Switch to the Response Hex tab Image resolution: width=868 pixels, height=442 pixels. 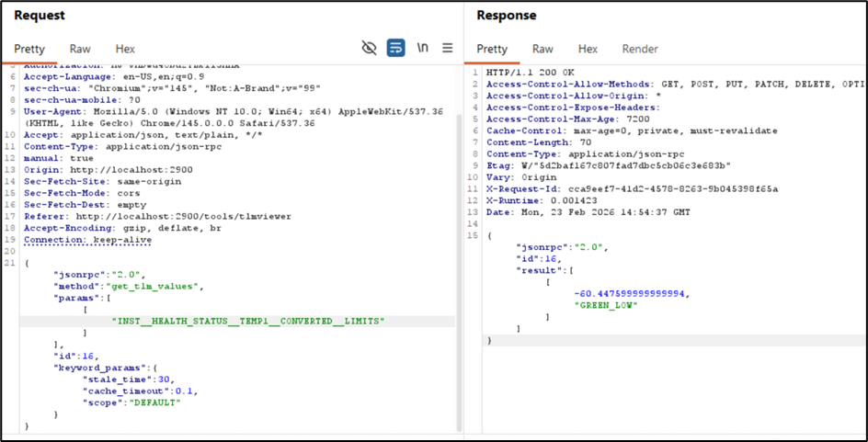[588, 49]
